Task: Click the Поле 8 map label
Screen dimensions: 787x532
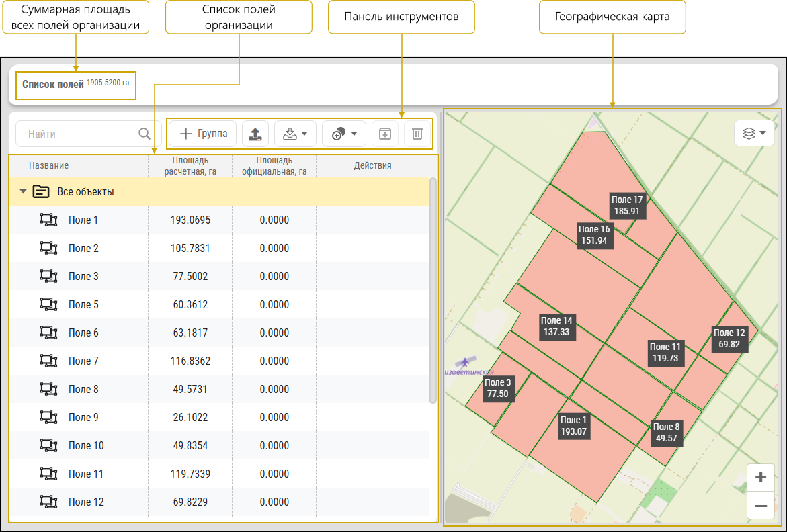Action: [x=666, y=432]
